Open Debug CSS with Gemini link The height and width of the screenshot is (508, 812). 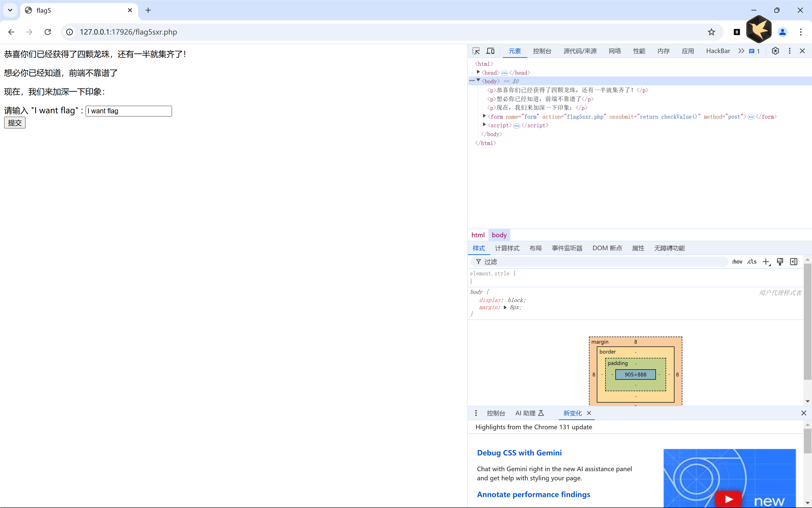pos(519,453)
